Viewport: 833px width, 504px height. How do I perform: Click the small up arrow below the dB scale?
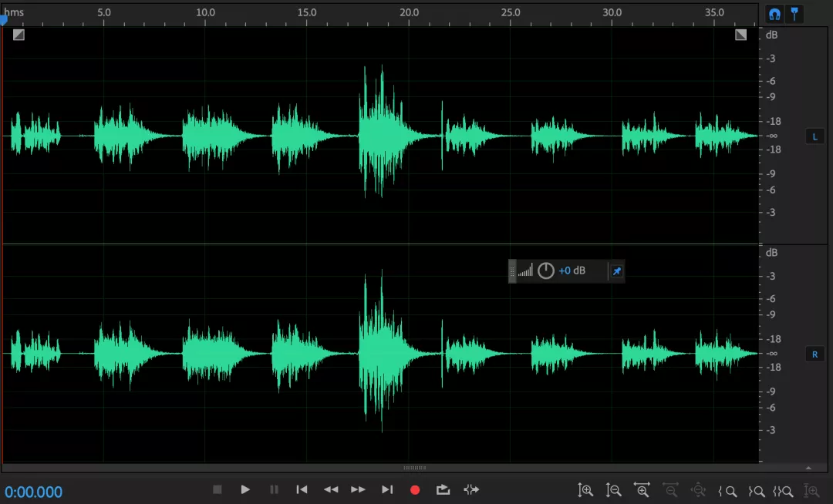(808, 468)
